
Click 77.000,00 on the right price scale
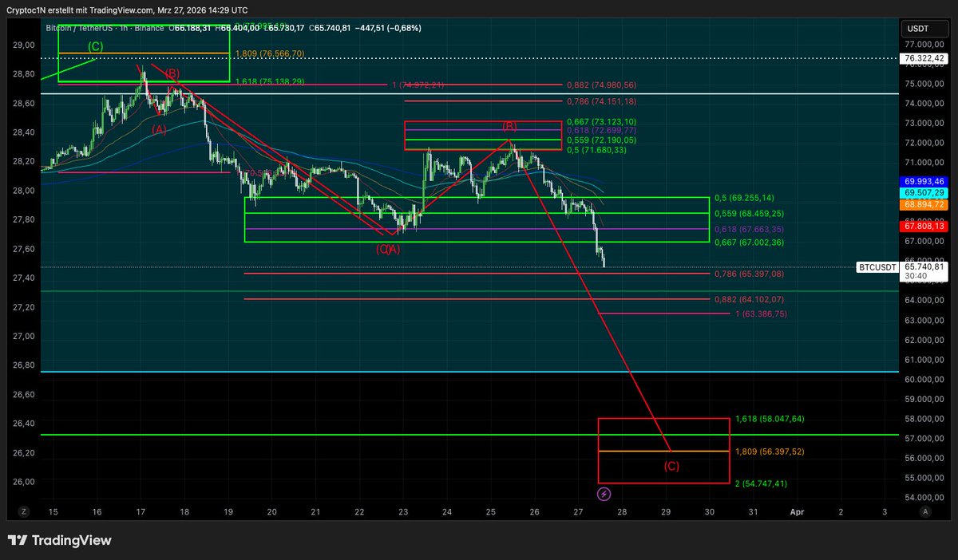[x=923, y=45]
